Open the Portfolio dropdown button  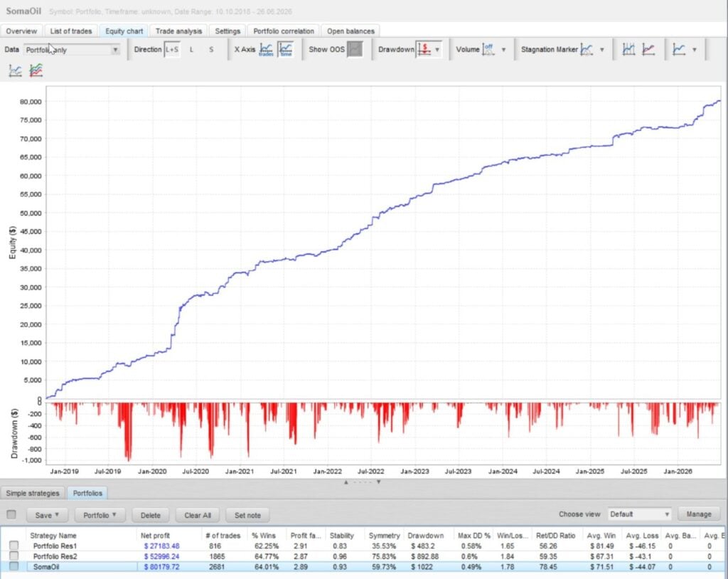click(100, 515)
